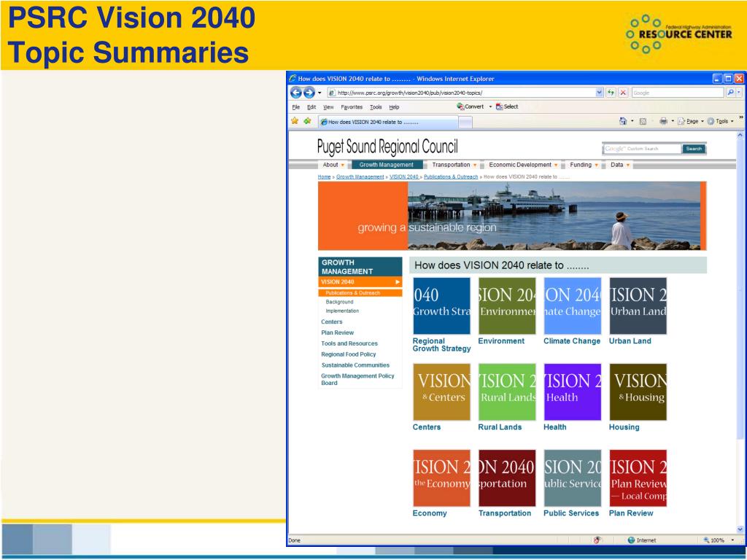The image size is (747, 560).
Task: Click the Print icon in the command bar
Action: coord(663,122)
